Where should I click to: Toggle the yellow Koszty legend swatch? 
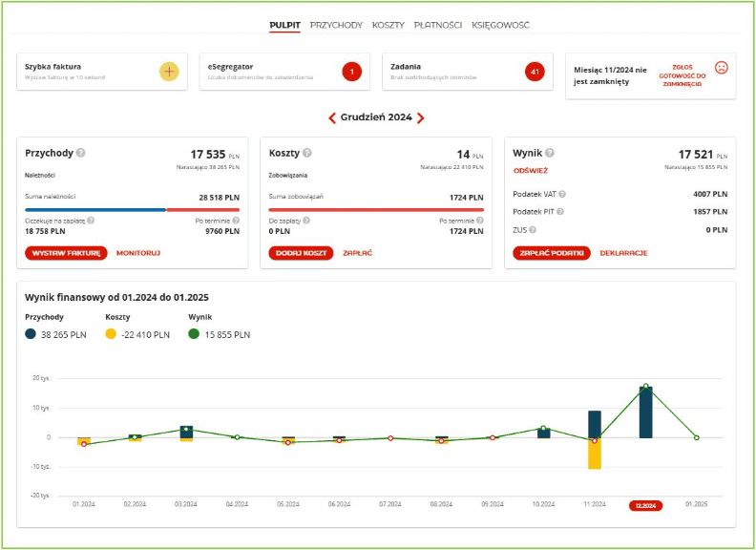[111, 334]
